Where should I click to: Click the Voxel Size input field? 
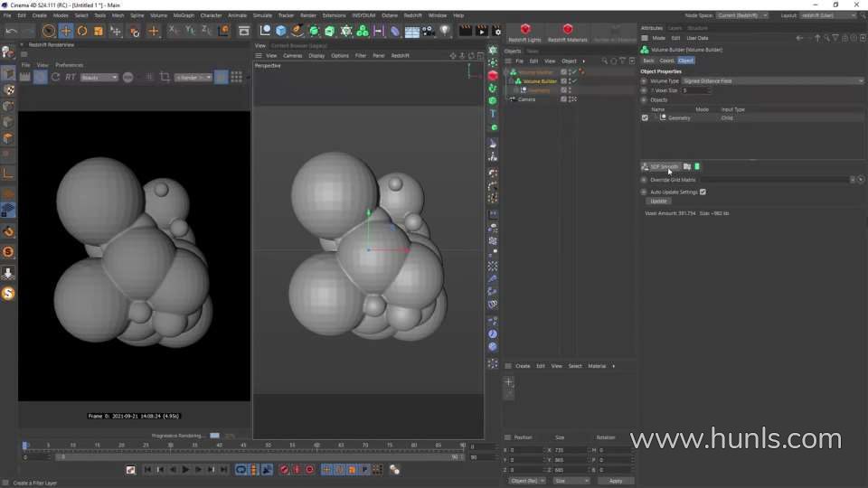point(696,90)
